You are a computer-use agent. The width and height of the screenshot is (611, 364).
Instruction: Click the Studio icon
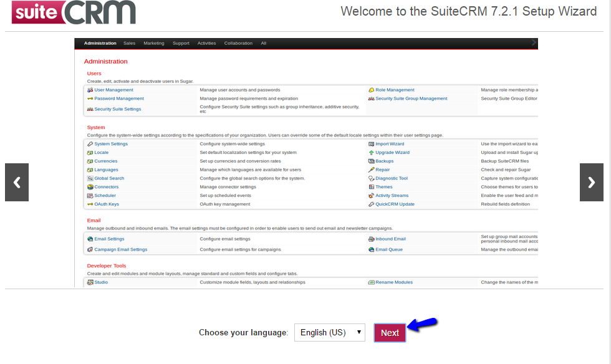[90, 282]
